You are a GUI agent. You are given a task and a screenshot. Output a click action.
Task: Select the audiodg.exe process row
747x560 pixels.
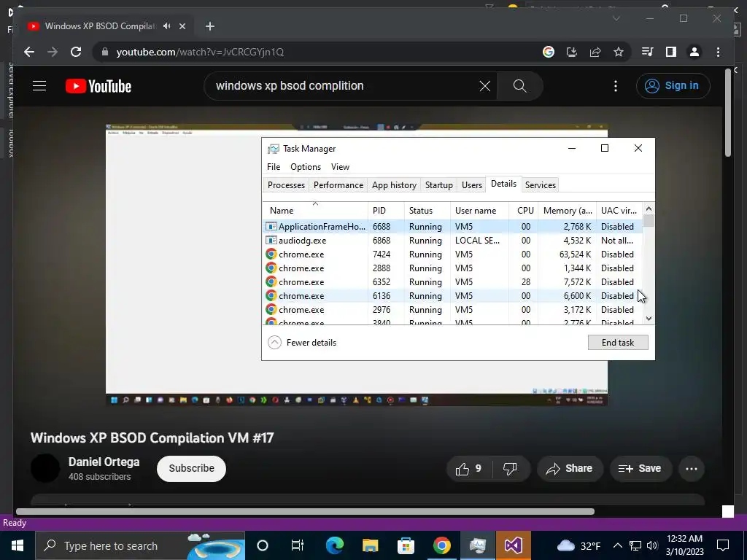click(x=452, y=240)
